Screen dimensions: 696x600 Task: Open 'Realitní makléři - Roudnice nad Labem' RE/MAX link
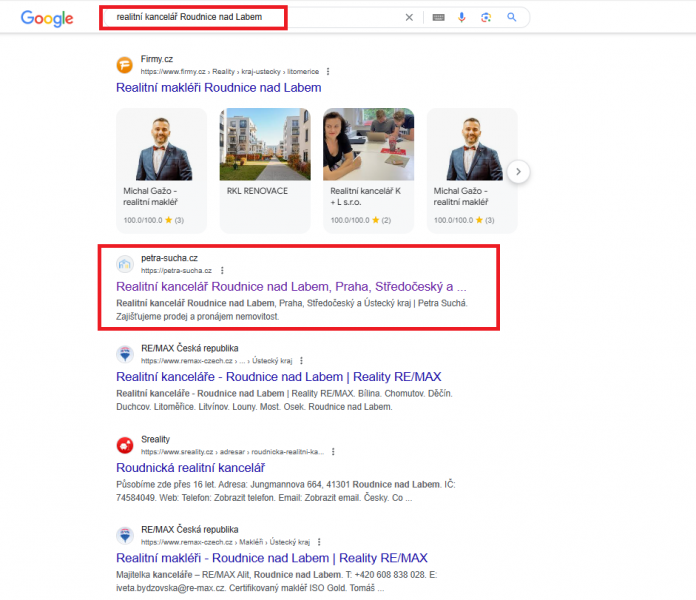point(272,558)
